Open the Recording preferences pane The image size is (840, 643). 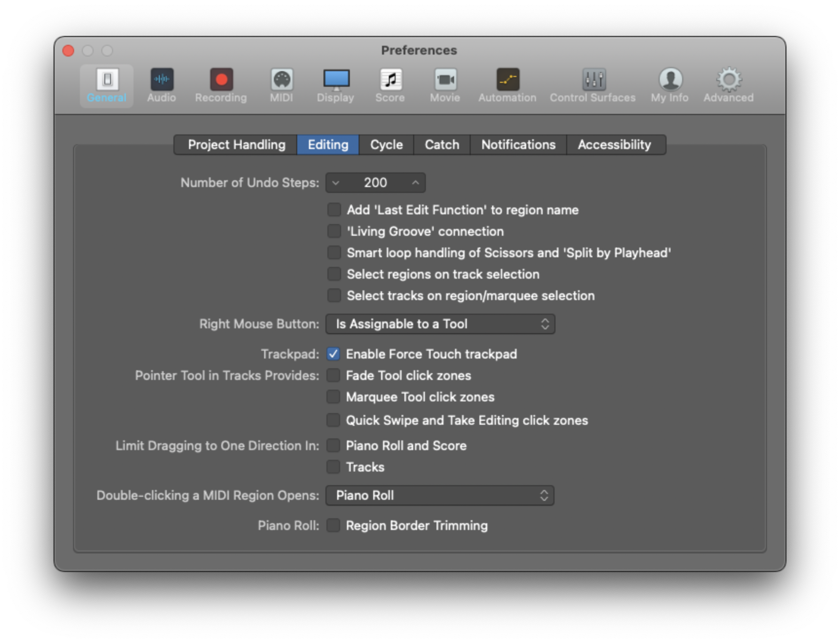[221, 86]
